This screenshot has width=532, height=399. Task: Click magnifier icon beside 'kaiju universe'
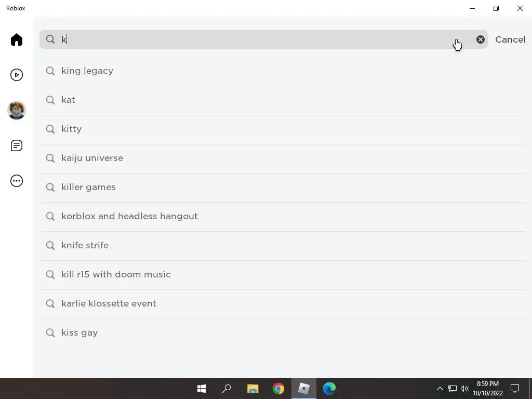[x=50, y=158]
